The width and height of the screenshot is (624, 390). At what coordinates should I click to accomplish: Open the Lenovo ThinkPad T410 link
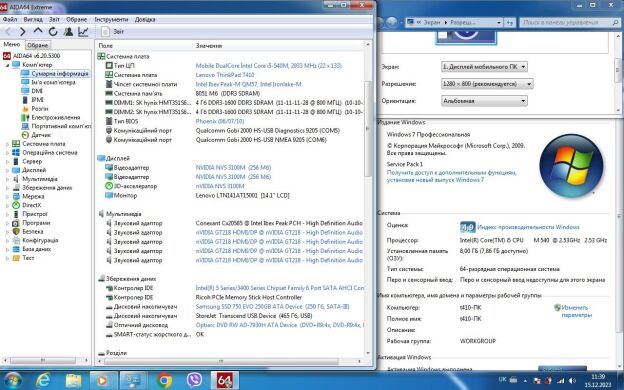tap(225, 75)
